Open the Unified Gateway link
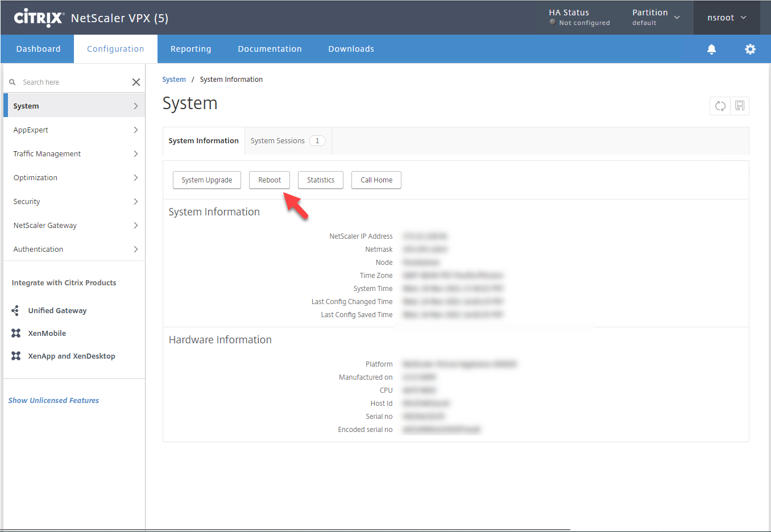 point(57,311)
